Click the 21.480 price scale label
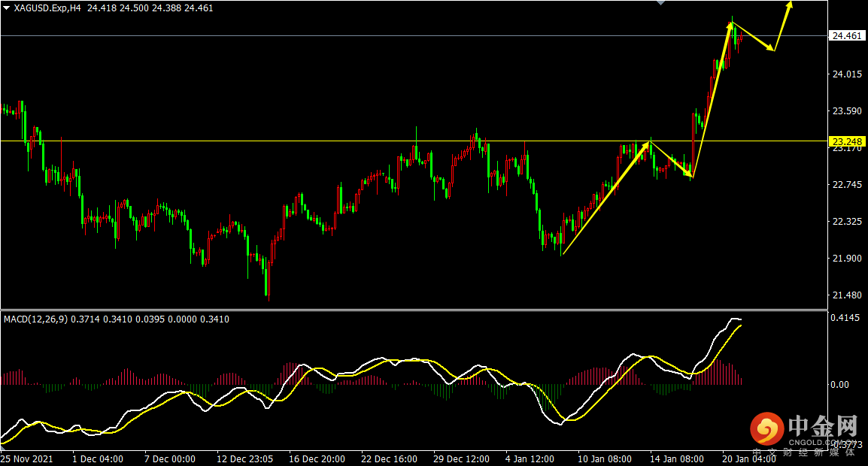Screen dimensions: 868x466 847,295
